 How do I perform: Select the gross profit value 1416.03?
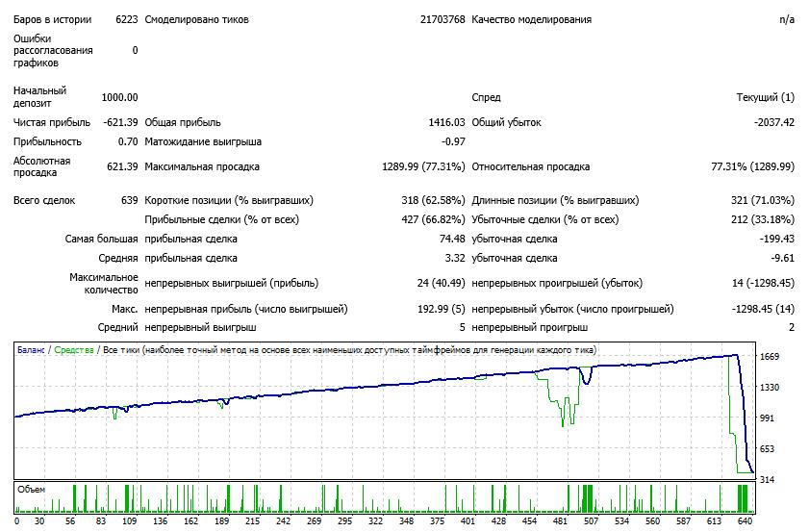pyautogui.click(x=446, y=123)
